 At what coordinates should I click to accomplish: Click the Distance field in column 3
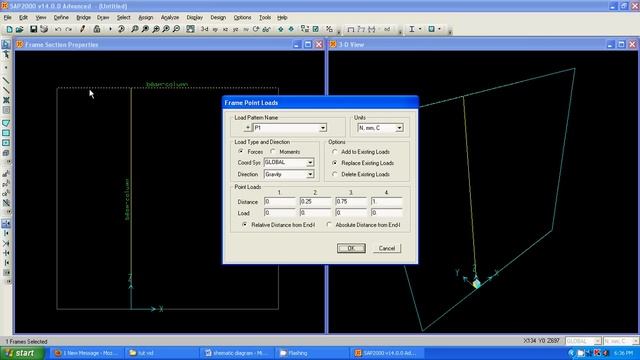tap(351, 202)
